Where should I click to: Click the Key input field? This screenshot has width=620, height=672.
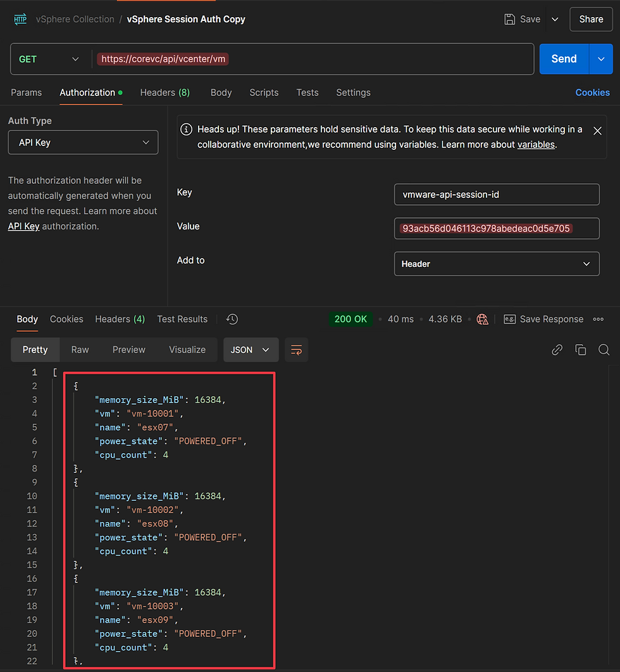click(x=497, y=195)
